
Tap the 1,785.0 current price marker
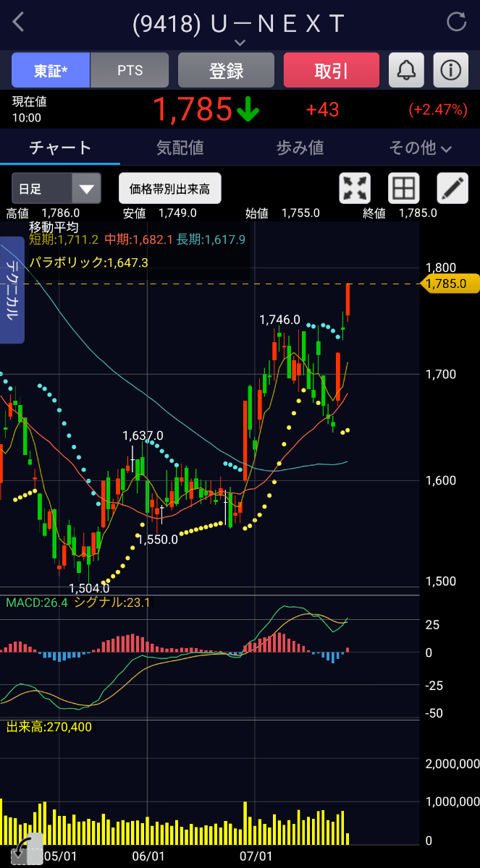(x=449, y=284)
